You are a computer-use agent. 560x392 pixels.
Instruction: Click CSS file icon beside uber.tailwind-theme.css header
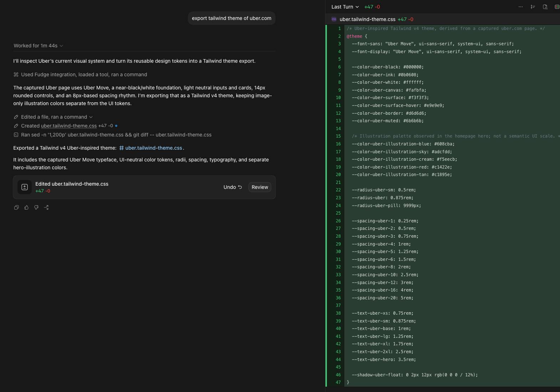(x=334, y=19)
